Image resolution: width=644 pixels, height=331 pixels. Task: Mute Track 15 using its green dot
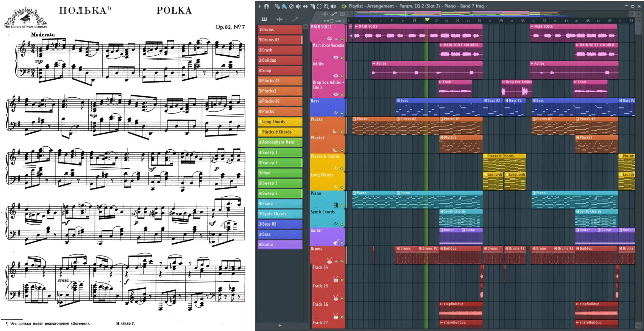(342, 298)
